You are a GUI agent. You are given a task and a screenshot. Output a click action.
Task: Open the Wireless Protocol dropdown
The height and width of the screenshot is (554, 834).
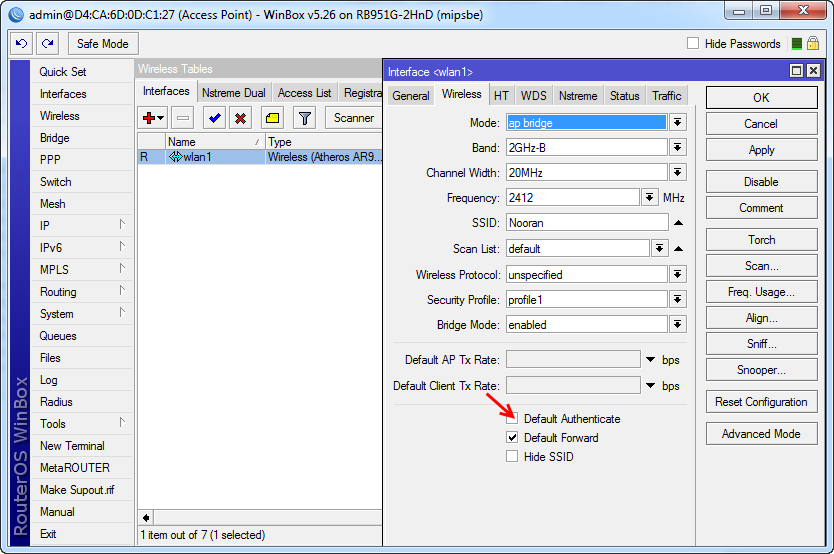pos(677,274)
